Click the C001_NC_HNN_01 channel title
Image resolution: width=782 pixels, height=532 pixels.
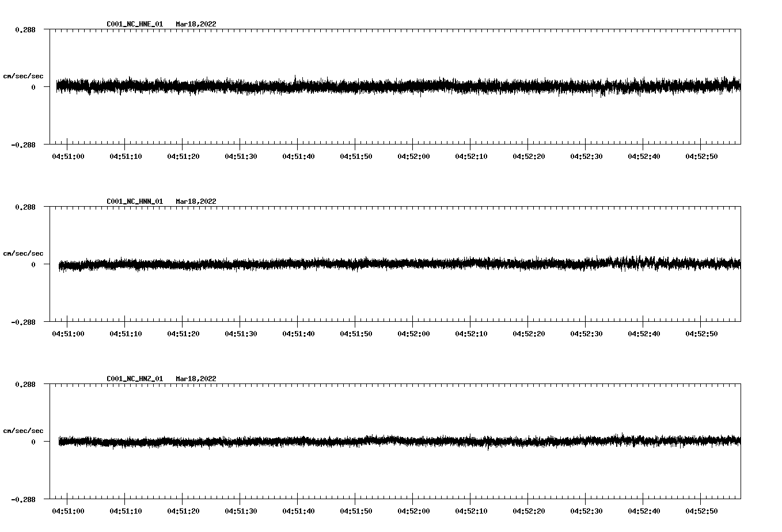(x=135, y=202)
